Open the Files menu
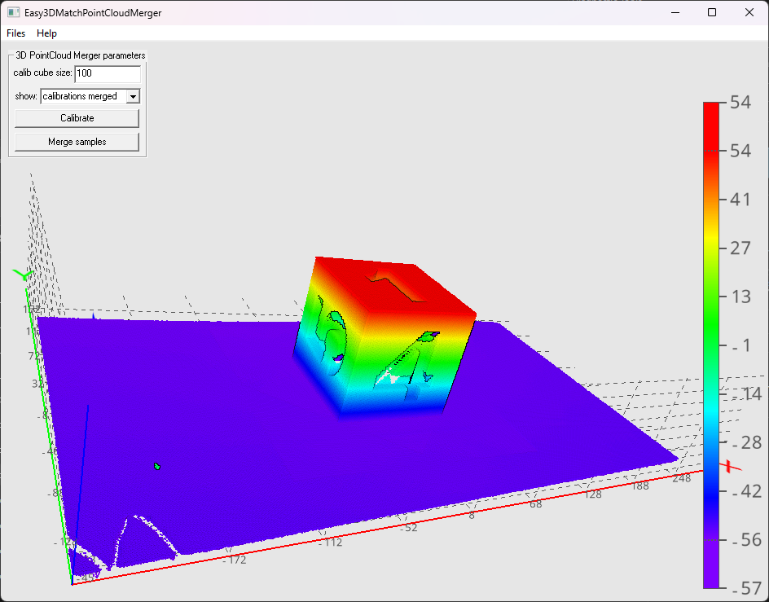 tap(16, 33)
